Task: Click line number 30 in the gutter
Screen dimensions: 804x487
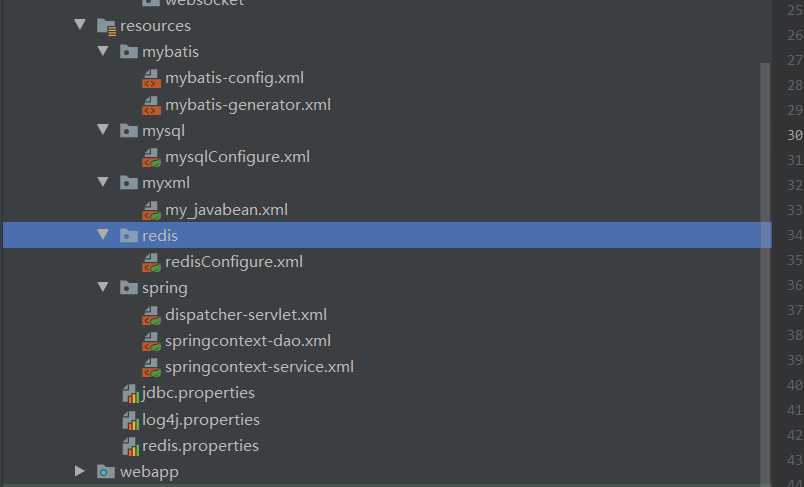Action: pos(794,135)
